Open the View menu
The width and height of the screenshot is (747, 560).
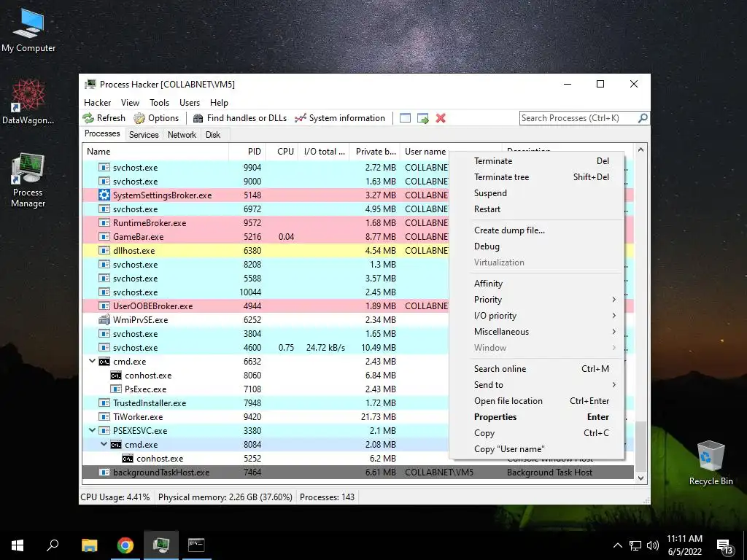coord(130,102)
